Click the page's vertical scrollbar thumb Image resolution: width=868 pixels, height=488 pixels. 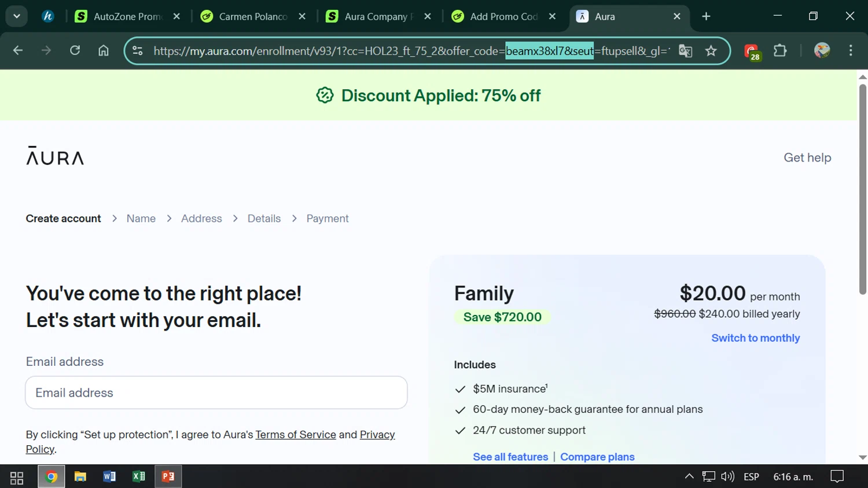click(863, 189)
